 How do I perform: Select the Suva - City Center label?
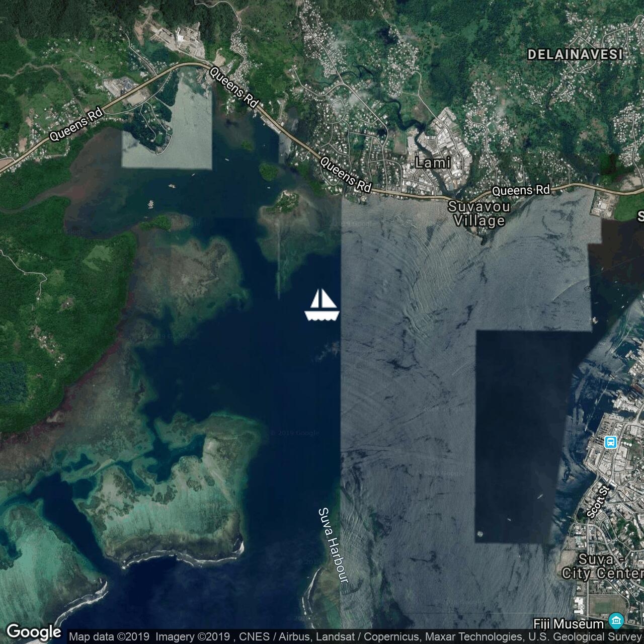tap(603, 567)
